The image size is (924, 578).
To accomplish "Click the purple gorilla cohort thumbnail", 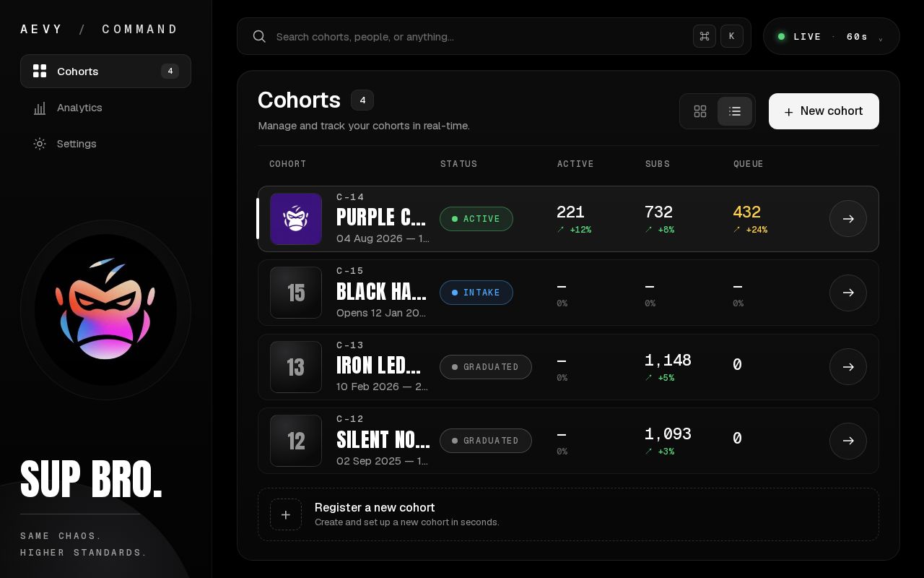I will 296,219.
